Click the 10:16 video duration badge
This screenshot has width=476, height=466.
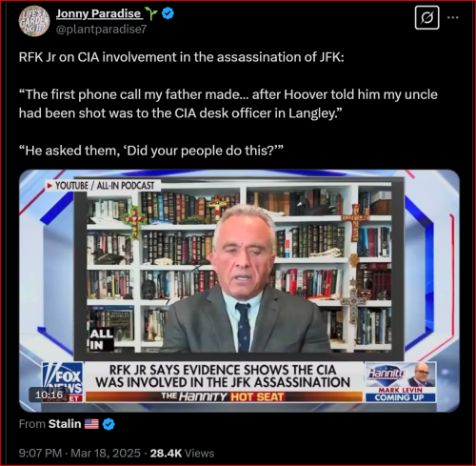(50, 395)
